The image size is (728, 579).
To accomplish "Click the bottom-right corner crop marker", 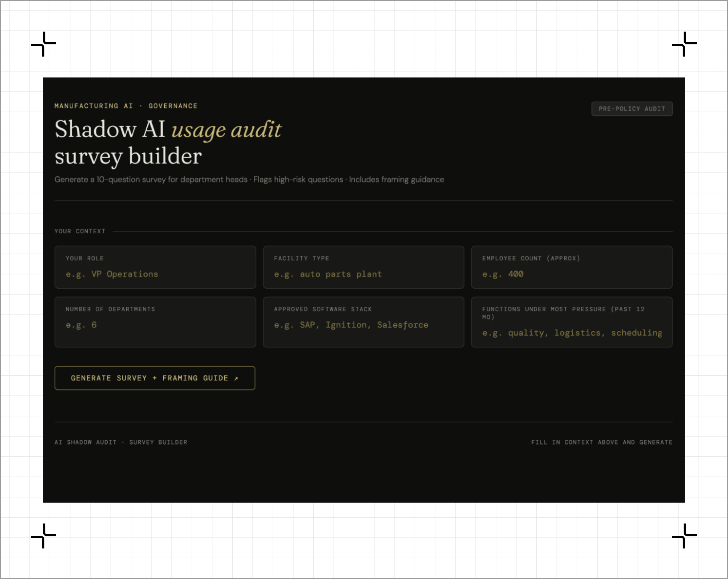I will tap(684, 536).
